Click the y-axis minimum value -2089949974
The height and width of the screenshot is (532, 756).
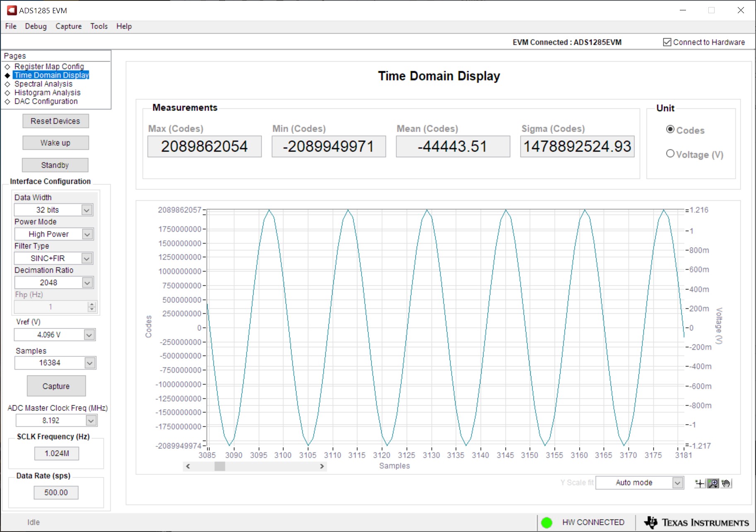pyautogui.click(x=178, y=446)
